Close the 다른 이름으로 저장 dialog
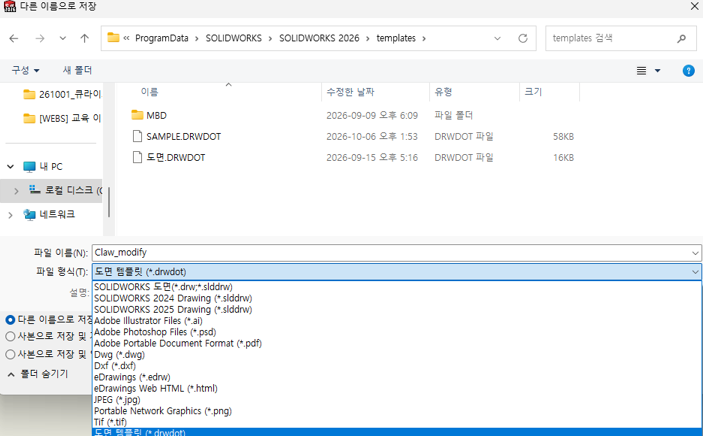This screenshot has width=703, height=436. (x=694, y=6)
